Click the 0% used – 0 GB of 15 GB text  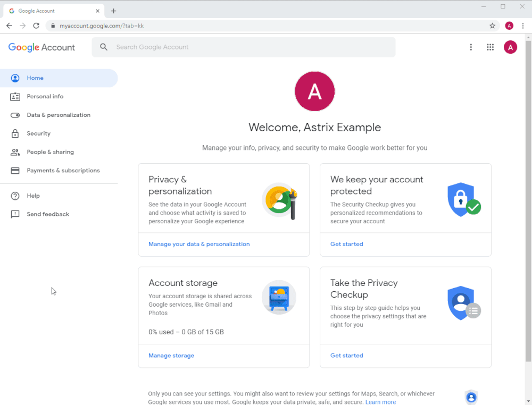(x=186, y=332)
